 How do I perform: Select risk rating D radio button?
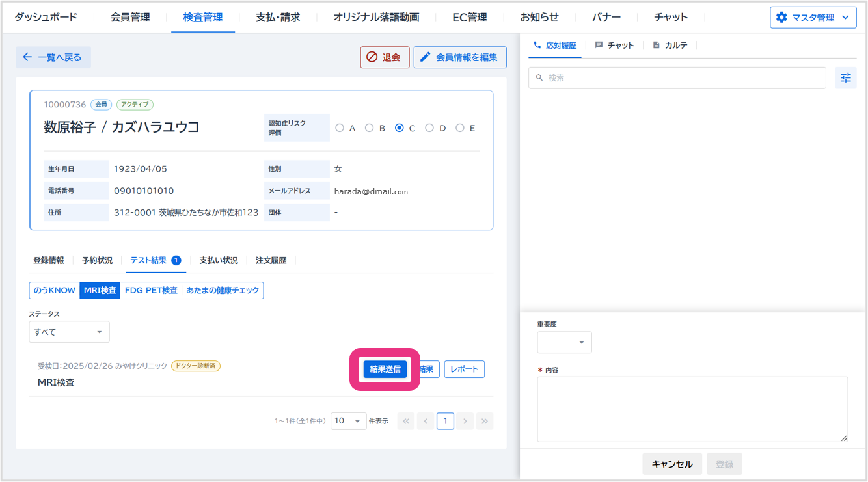click(429, 128)
